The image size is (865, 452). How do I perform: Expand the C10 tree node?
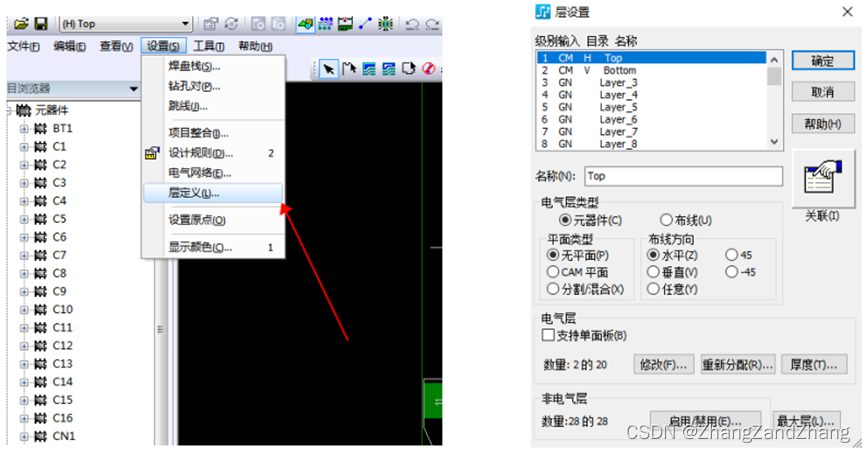(24, 310)
